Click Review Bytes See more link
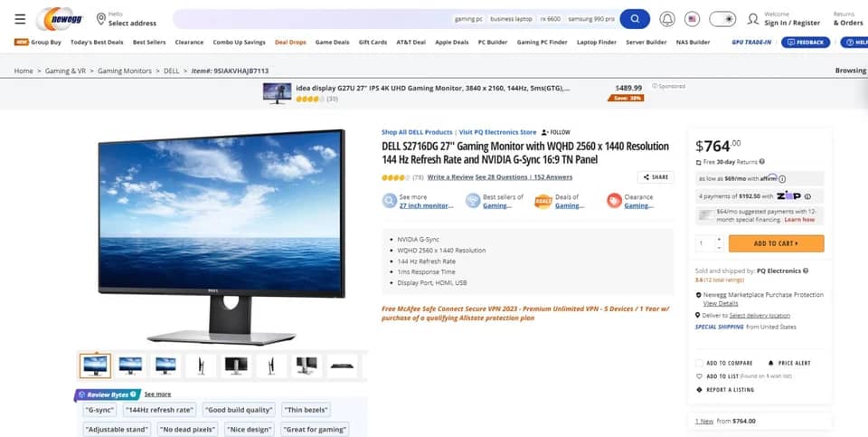Screen dimensions: 868x437 157,394
